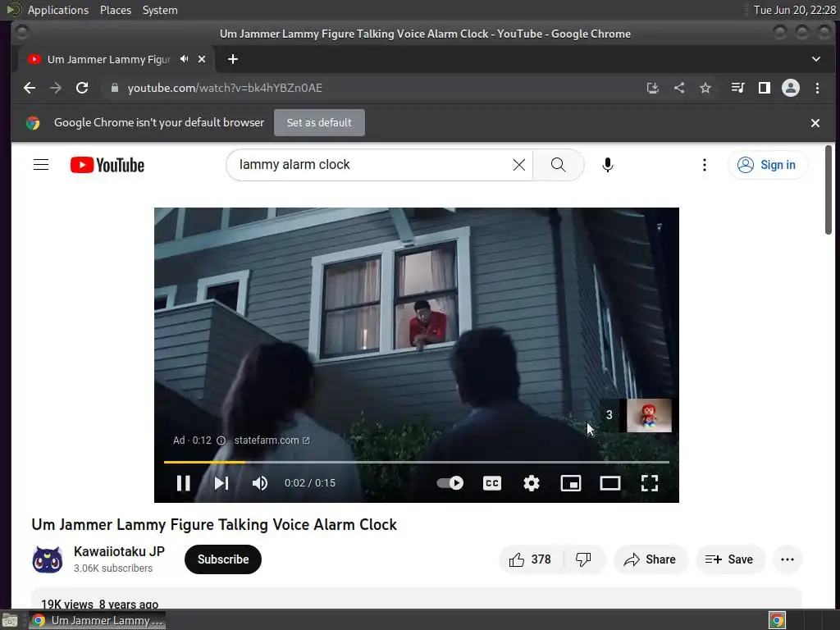Open Chrome three-dot menu
Screen dimensions: 840x630
[818, 88]
